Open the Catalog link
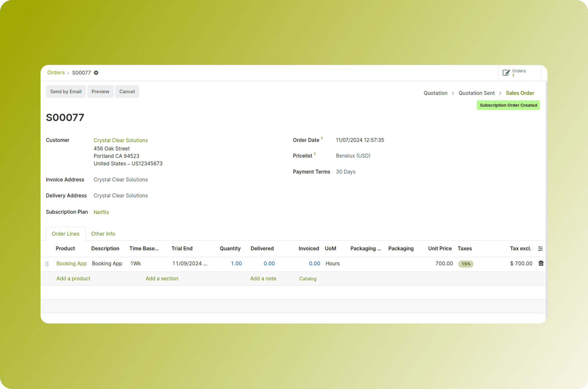The width and height of the screenshot is (588, 389). 308,279
